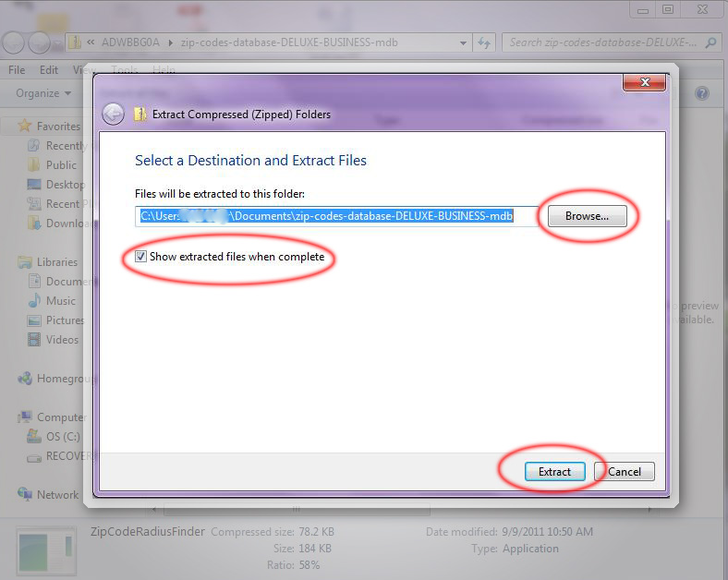Click the dialog's back arrow button
The height and width of the screenshot is (580, 728).
113,115
